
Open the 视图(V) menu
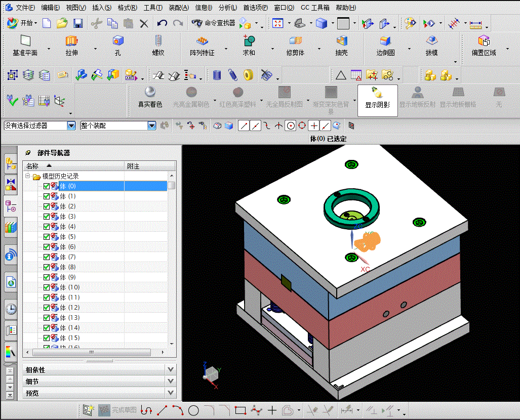[x=76, y=7]
